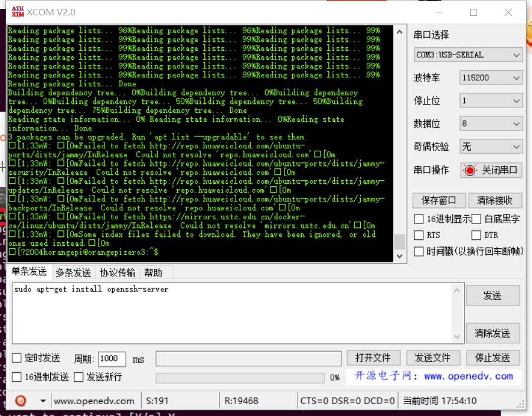Enable the RTS checkbox
The image size is (532, 416).
point(419,235)
